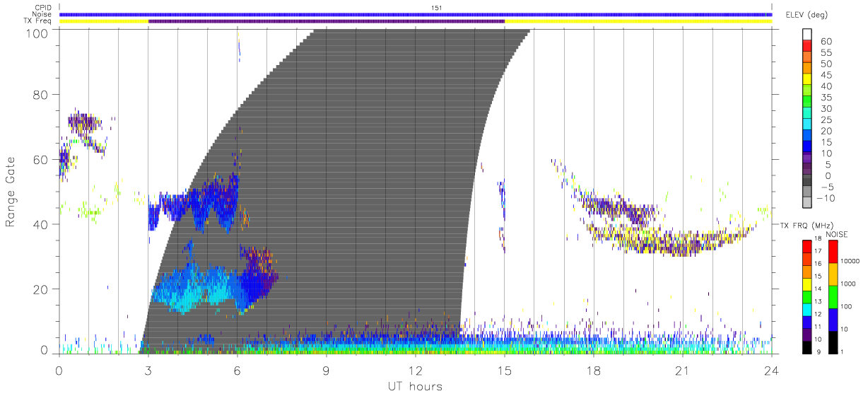Click the 18 tick label on the UT hours axis
The image size is (868, 401).
tap(594, 371)
